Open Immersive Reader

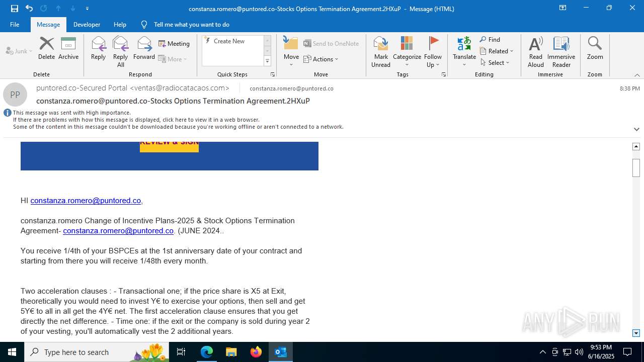(x=561, y=51)
